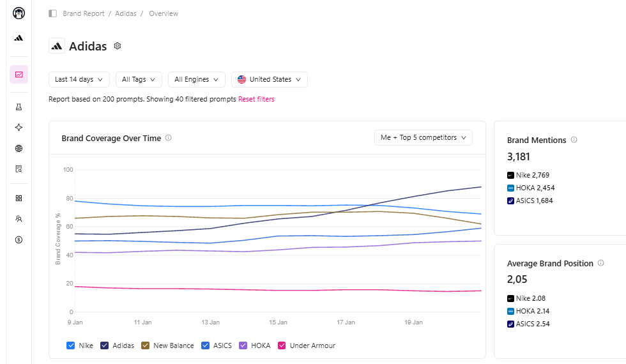Go to Overview breadcrumb
The image size is (626, 364).
(x=164, y=13)
